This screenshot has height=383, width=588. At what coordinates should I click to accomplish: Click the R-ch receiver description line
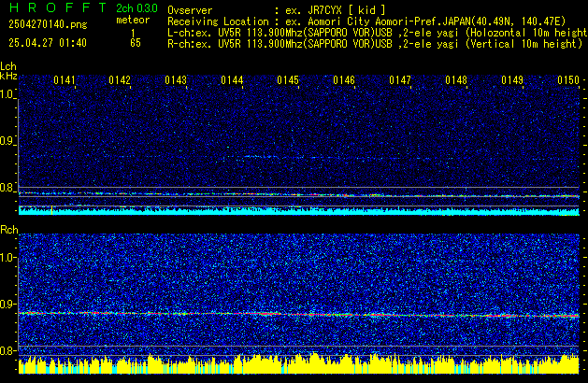(x=375, y=44)
